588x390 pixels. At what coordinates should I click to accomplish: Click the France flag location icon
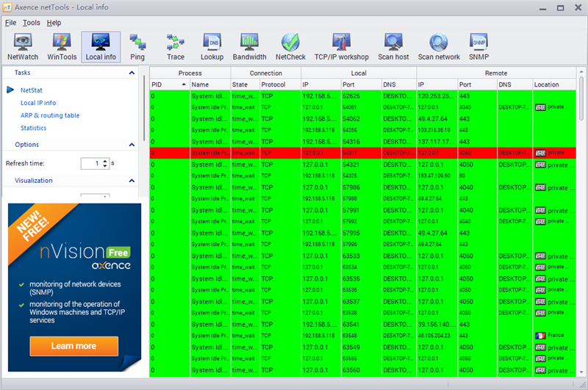point(540,336)
